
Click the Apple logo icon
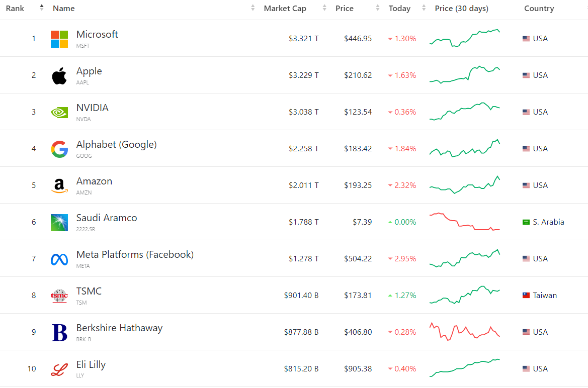59,75
